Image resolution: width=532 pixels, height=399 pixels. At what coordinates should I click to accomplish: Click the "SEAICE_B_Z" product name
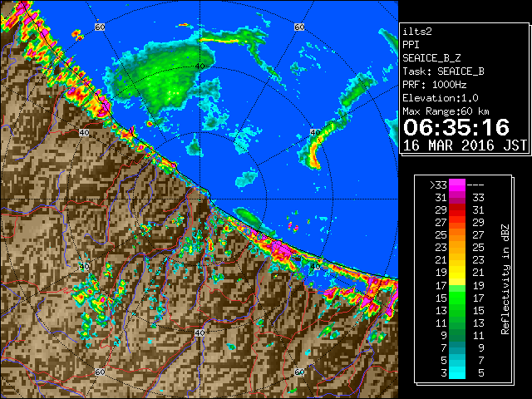tap(431, 58)
